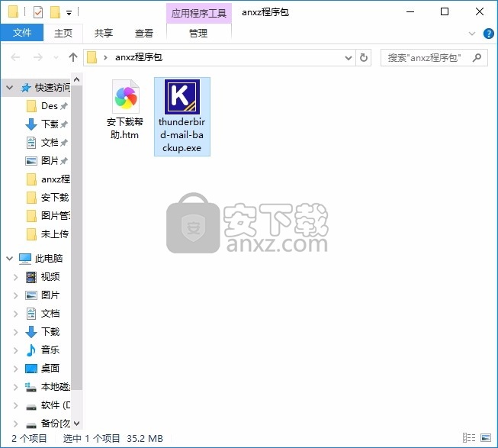Collapse the 快速访问 tree section

pyautogui.click(x=9, y=87)
